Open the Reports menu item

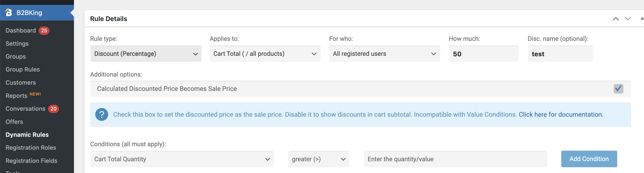tap(16, 96)
